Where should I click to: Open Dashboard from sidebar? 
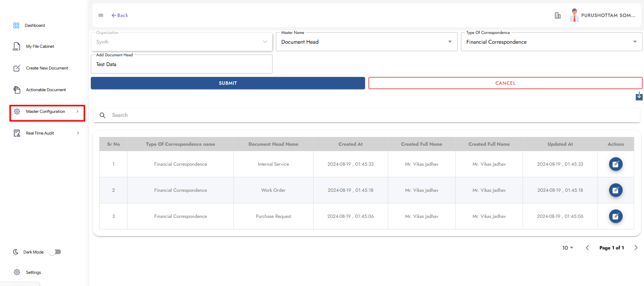coord(35,25)
